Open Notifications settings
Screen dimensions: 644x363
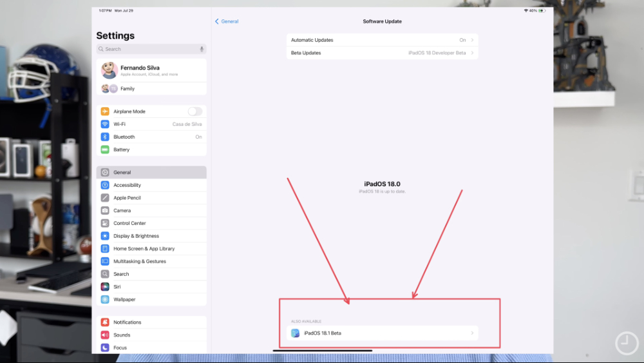pyautogui.click(x=151, y=322)
